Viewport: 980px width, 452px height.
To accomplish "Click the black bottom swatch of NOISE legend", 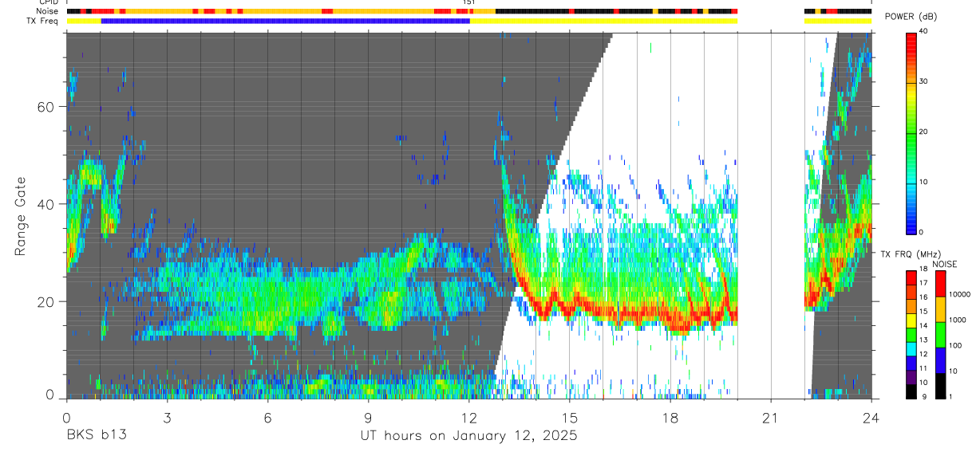I will [939, 385].
